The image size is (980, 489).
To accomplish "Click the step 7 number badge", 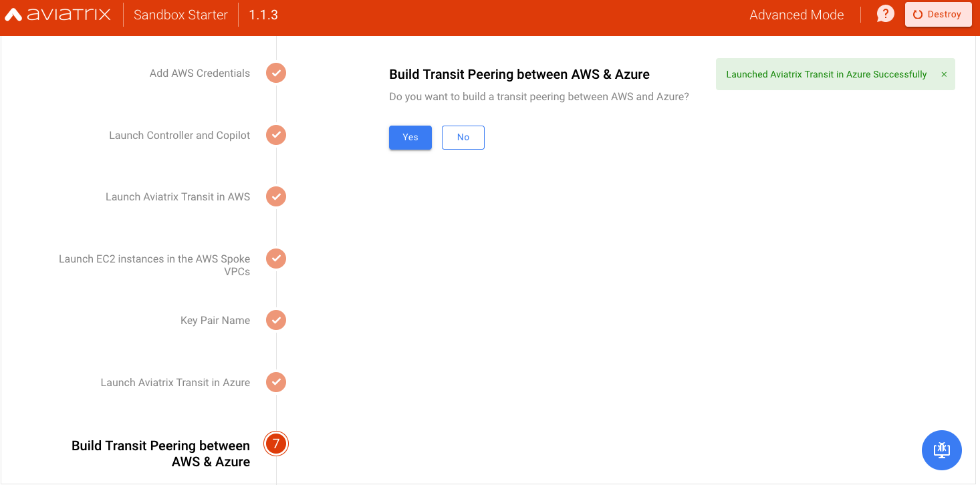I will tap(276, 444).
